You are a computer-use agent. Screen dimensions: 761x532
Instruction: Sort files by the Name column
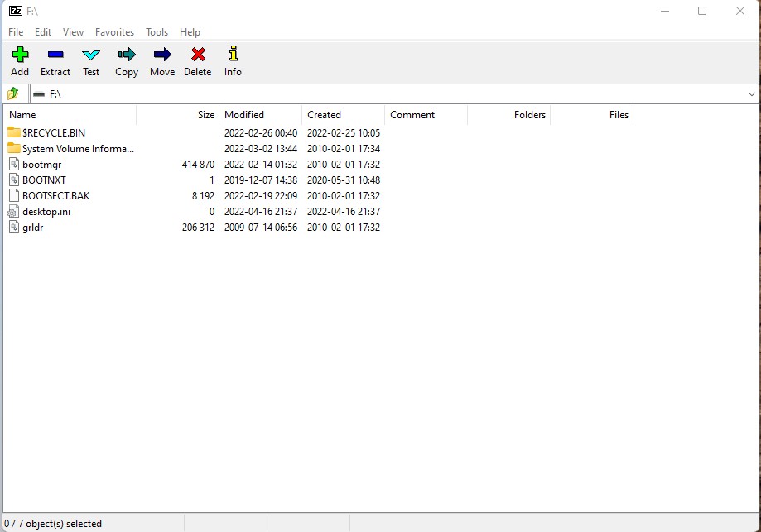tap(22, 115)
